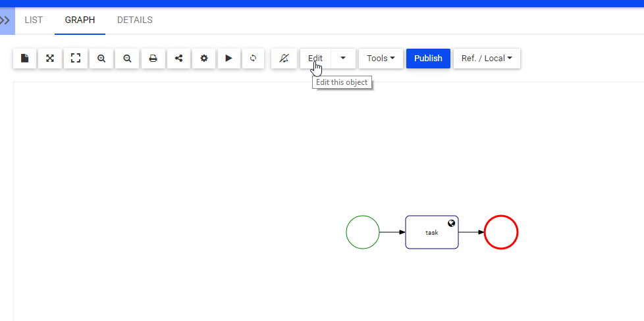Click the play triangle icon
The width and height of the screenshot is (644, 321).
tap(228, 59)
